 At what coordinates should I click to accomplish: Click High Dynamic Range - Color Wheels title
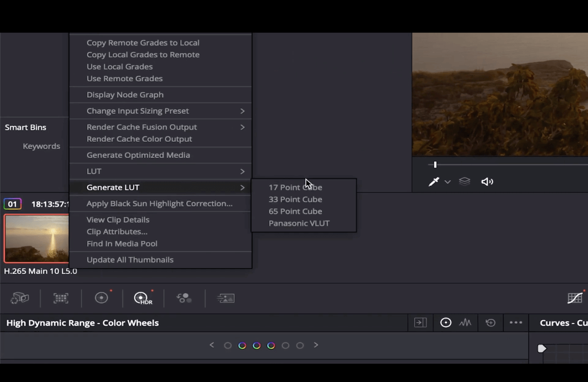[83, 323]
